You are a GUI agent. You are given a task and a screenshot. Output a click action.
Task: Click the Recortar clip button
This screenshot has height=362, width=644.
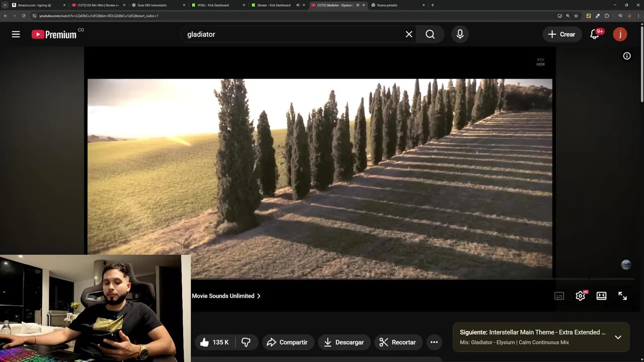pyautogui.click(x=397, y=342)
